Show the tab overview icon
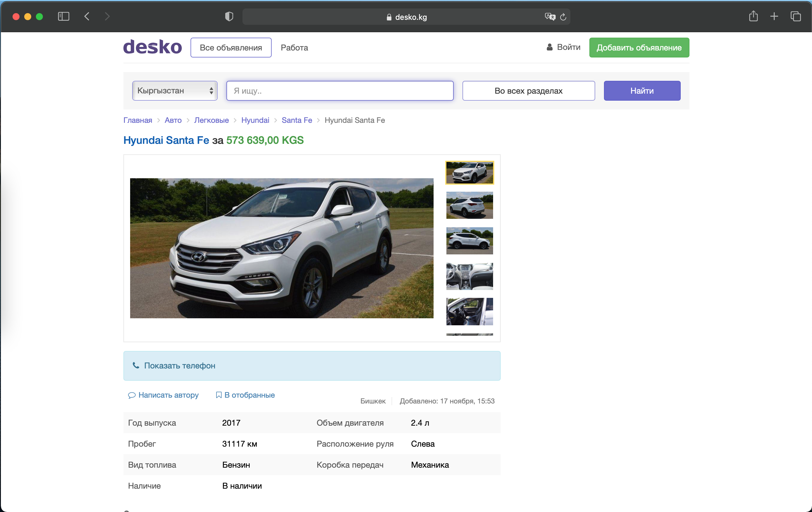Screen dimensions: 812x512 tap(795, 16)
